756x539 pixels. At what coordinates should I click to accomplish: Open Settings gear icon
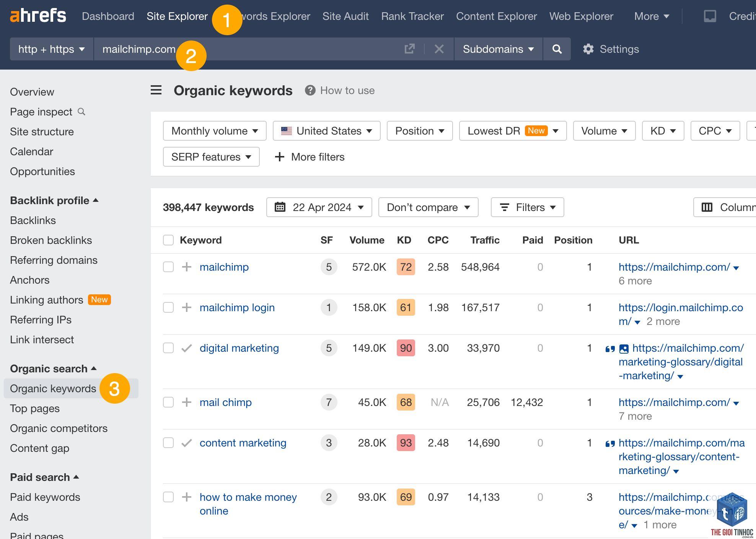point(588,49)
